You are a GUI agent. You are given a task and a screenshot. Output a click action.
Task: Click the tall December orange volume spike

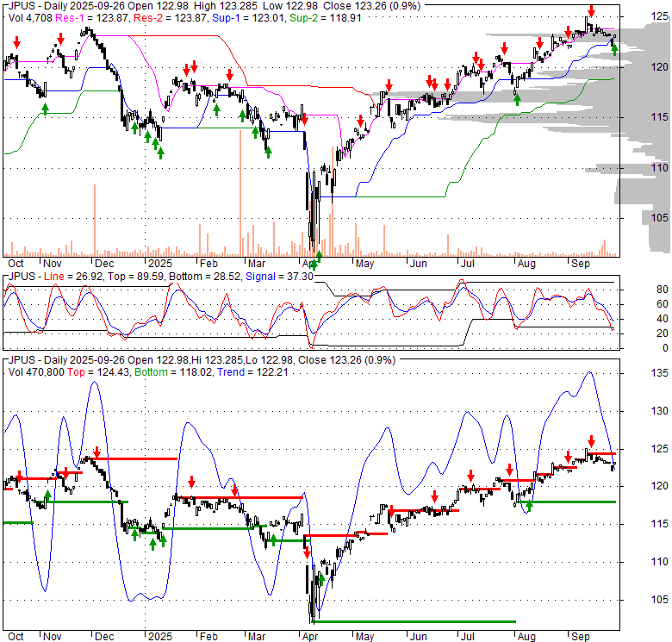pyautogui.click(x=95, y=221)
